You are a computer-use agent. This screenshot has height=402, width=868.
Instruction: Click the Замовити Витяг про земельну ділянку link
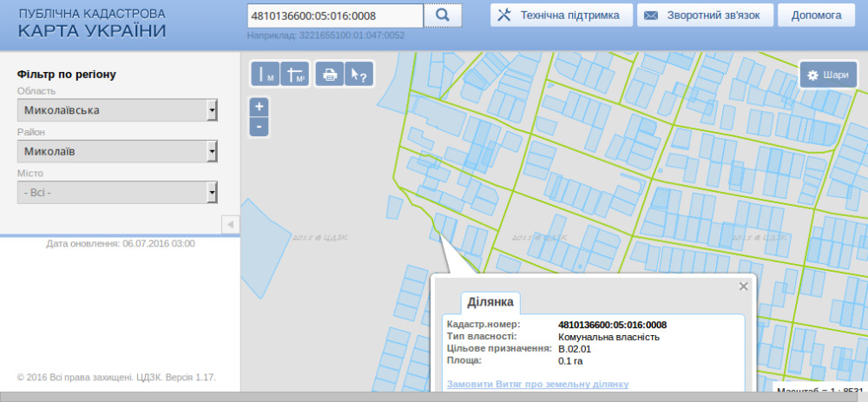tap(537, 384)
